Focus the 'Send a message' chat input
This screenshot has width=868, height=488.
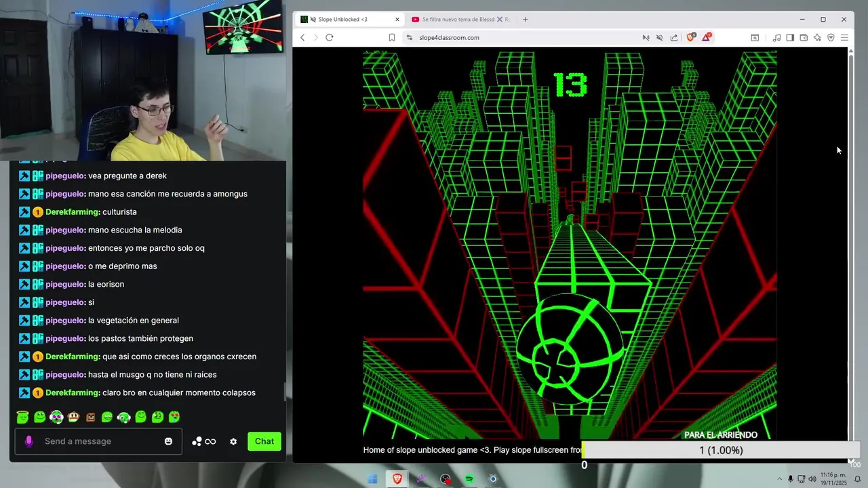(x=98, y=441)
